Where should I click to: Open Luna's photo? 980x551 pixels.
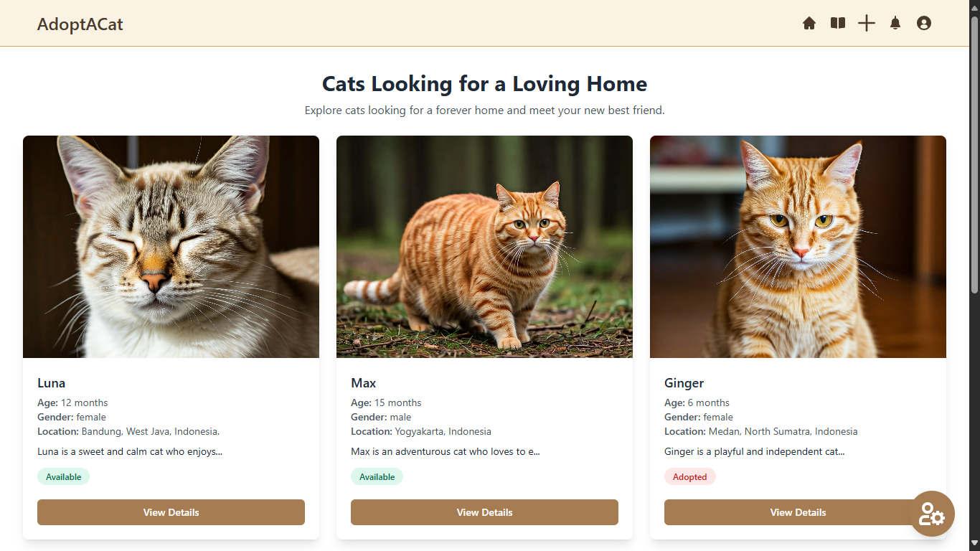click(171, 247)
